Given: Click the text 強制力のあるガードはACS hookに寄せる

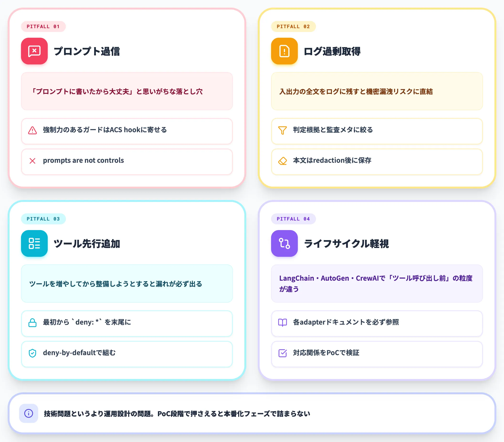Looking at the screenshot, I should 105,130.
